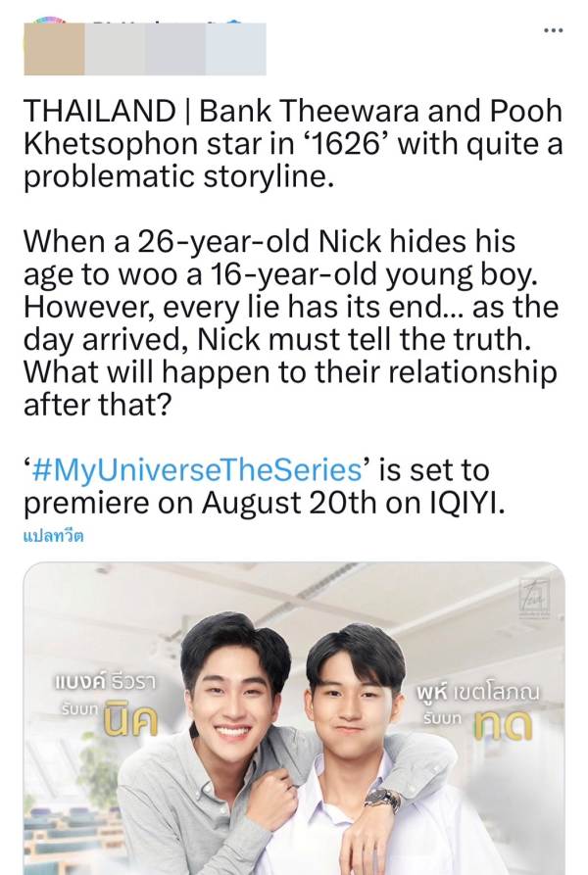Screen dimensions: 588x875
Task: Open the #MyUniverseTheSeries hashtag
Action: (x=198, y=470)
